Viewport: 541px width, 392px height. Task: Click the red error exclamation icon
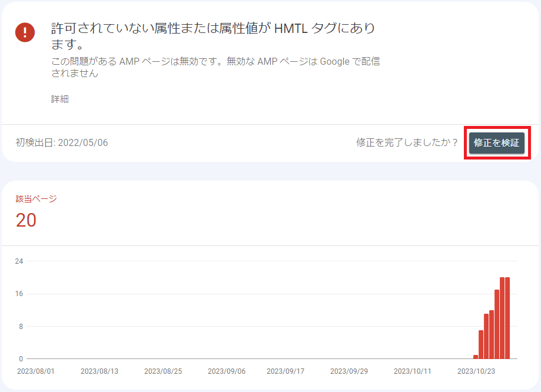click(x=25, y=32)
